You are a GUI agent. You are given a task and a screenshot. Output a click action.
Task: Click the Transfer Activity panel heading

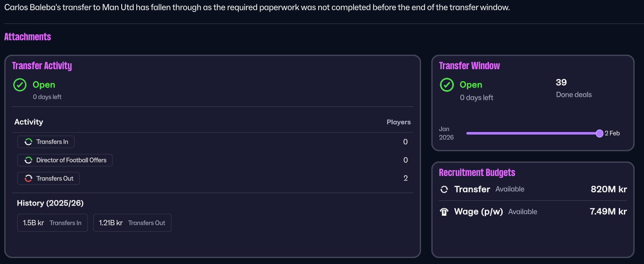click(42, 66)
